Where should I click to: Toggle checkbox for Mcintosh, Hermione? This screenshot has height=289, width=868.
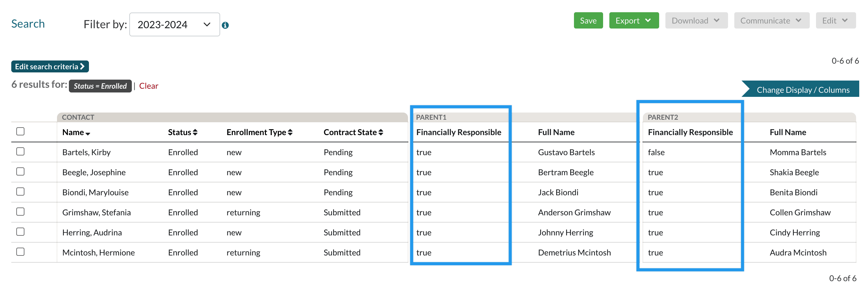[21, 252]
